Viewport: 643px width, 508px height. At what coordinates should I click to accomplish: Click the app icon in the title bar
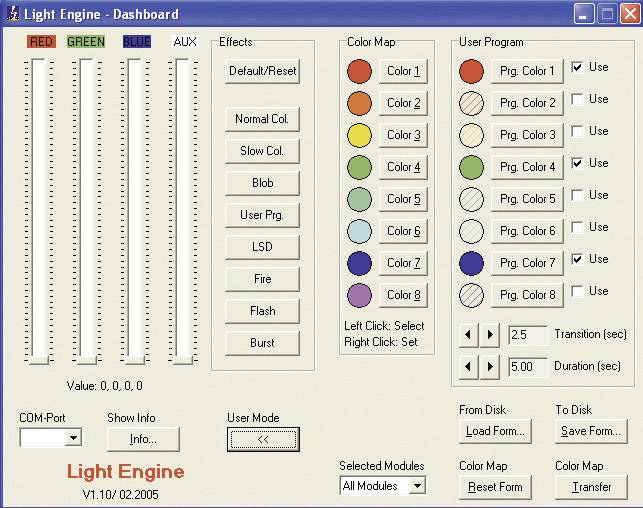click(12, 14)
